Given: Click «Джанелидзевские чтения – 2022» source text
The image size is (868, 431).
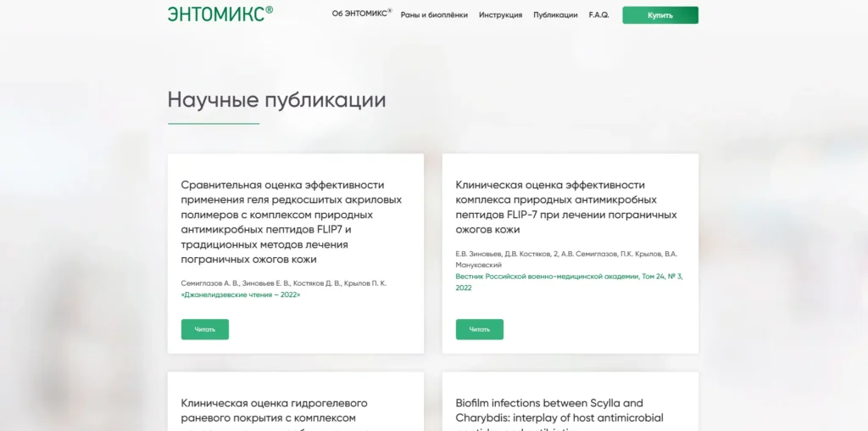Looking at the screenshot, I should [241, 294].
